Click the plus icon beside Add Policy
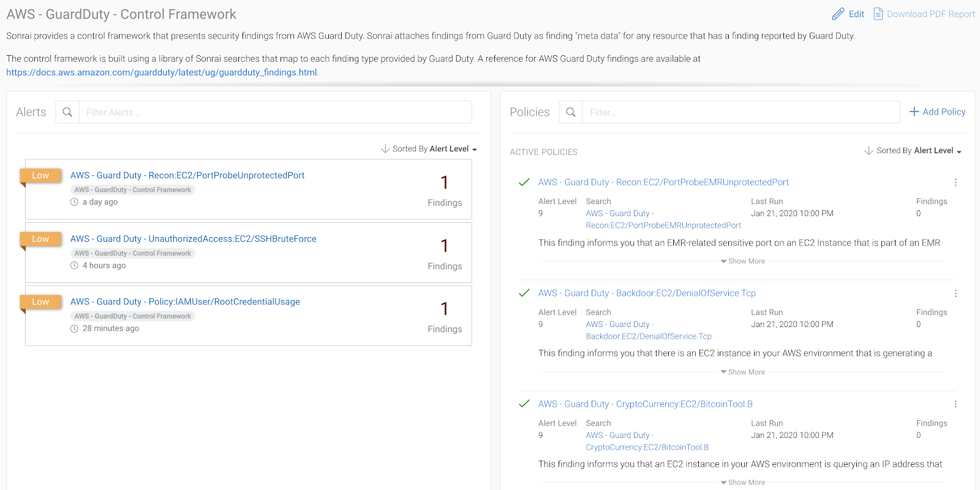This screenshot has height=490, width=980. [914, 111]
